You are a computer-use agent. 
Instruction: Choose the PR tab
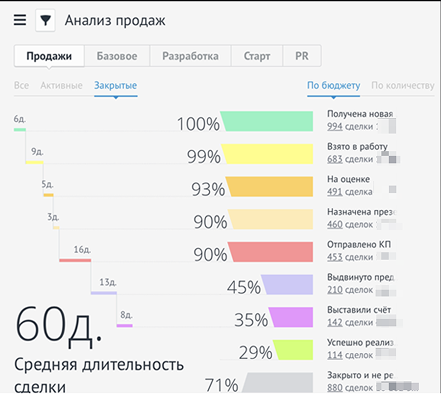click(x=302, y=56)
